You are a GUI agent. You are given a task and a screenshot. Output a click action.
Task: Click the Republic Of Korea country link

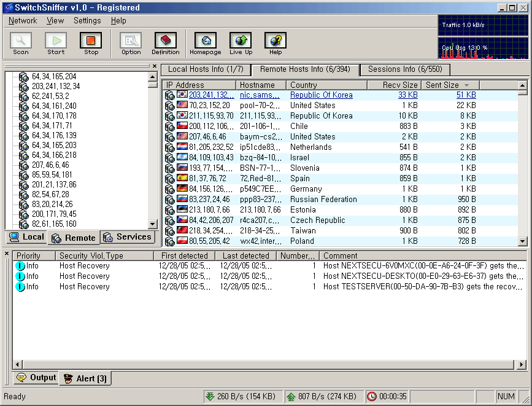[x=322, y=95]
